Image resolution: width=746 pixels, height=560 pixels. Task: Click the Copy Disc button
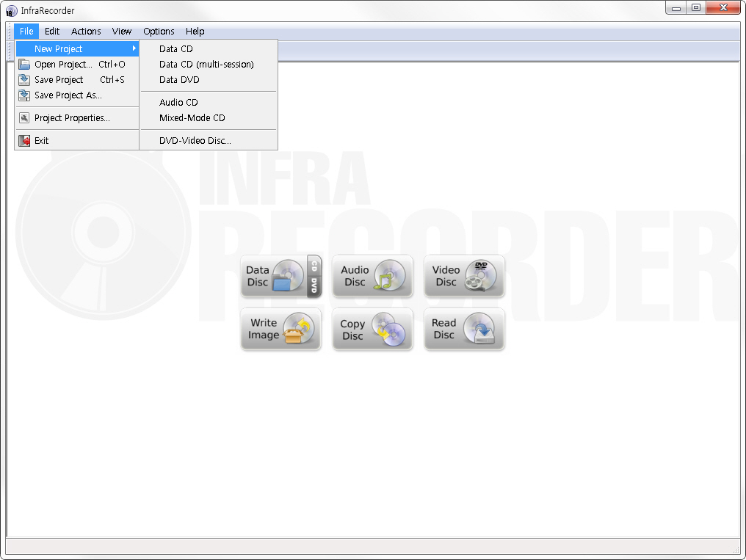372,329
